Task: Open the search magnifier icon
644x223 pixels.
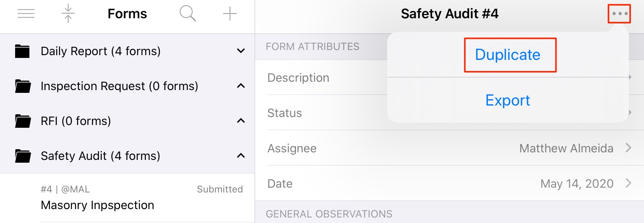Action: 188,14
